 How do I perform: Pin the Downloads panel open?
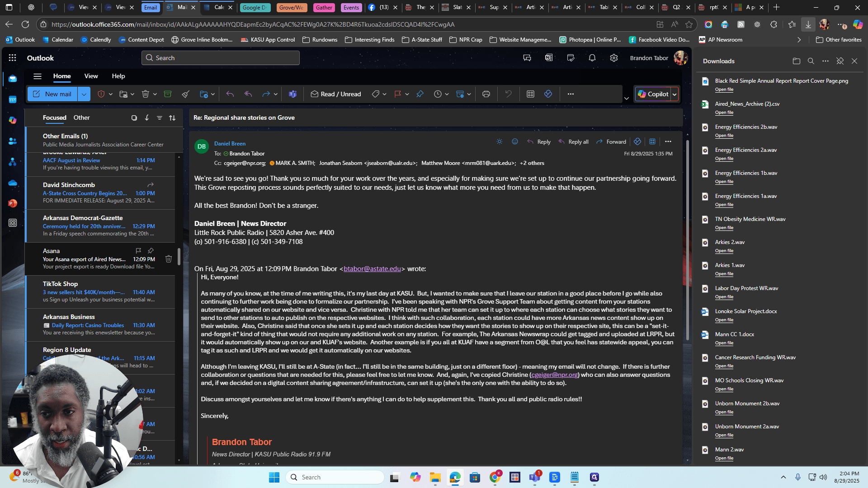(x=840, y=61)
